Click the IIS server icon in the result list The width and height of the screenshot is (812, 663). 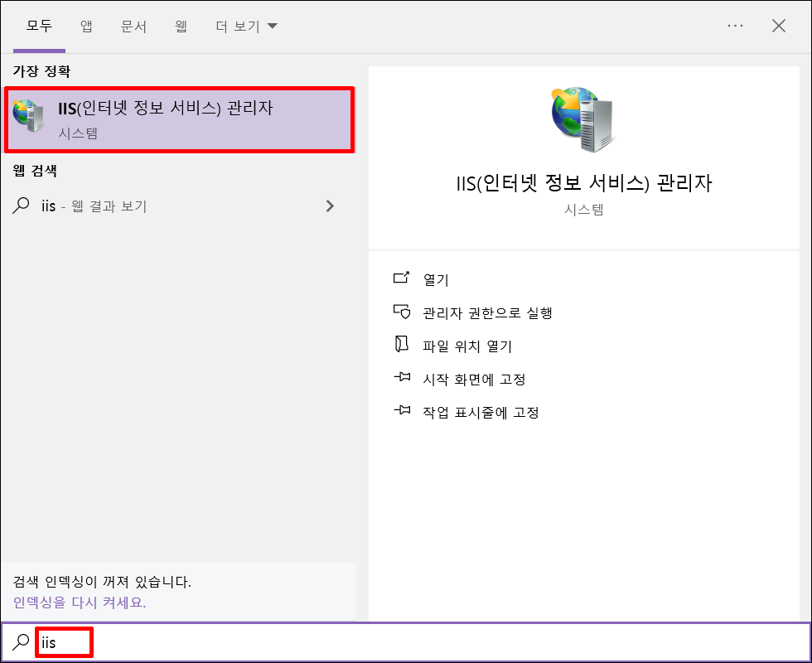tap(28, 115)
